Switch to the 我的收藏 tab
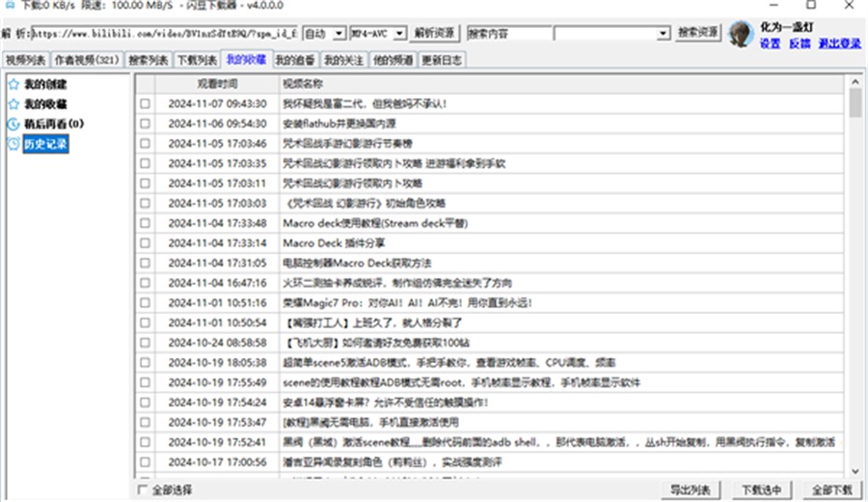Screen dimensions: 868x502 (246, 59)
